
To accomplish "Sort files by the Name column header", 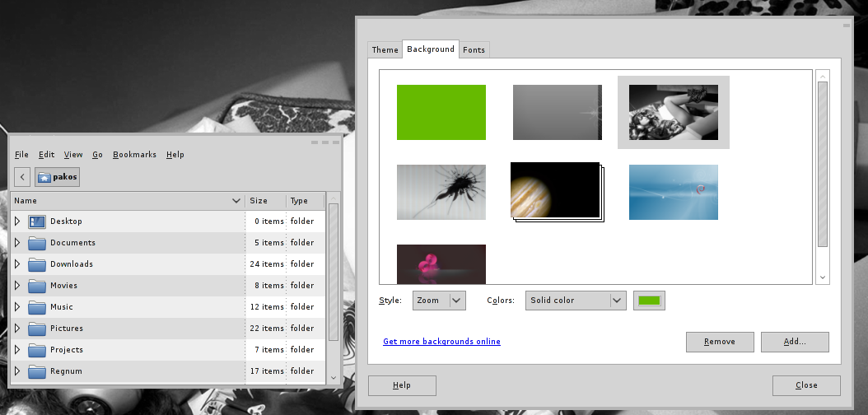I will (128, 201).
